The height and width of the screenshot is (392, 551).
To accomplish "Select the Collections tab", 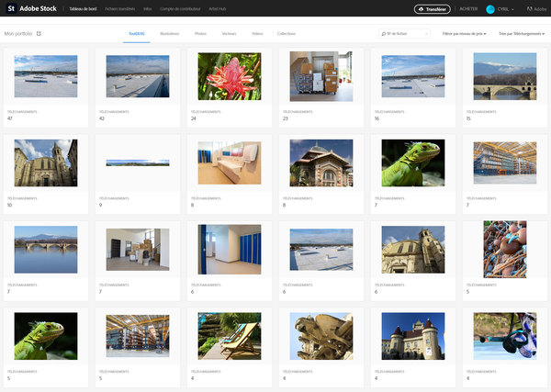I will [x=287, y=33].
